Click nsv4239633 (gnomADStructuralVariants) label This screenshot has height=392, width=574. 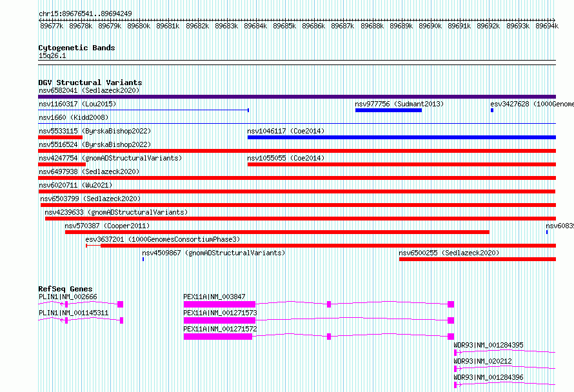(116, 212)
